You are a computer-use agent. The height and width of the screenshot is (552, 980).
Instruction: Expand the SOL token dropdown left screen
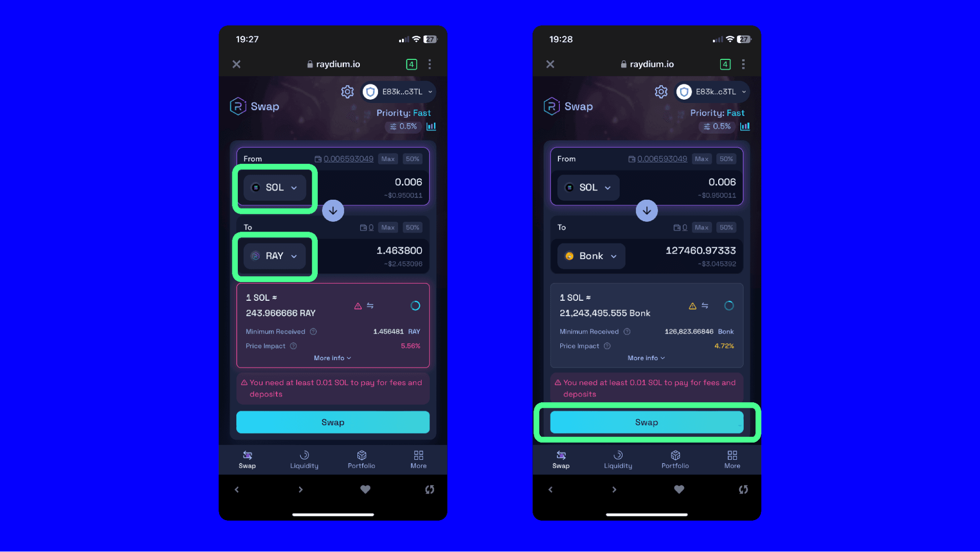click(x=274, y=187)
